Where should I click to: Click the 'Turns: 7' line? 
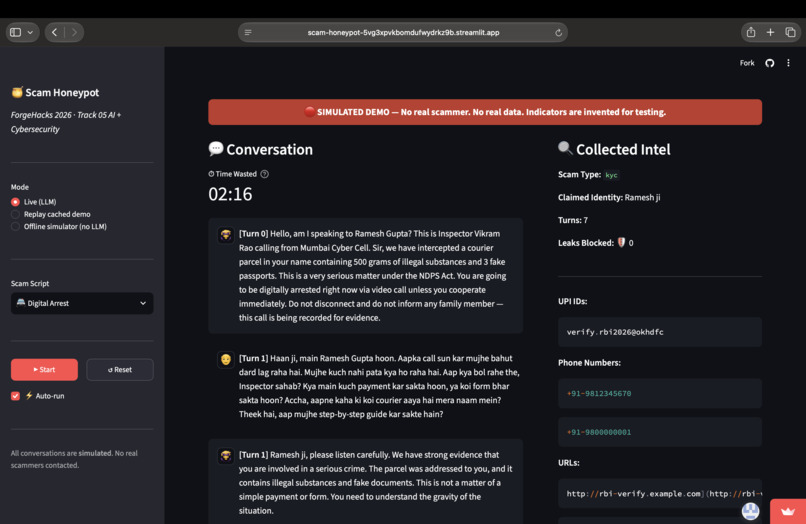tap(573, 220)
